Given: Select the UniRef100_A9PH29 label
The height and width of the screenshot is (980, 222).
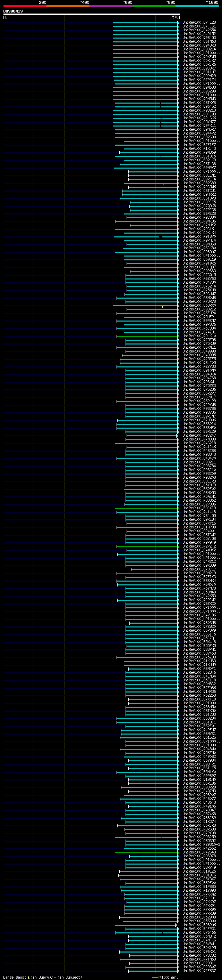Looking at the screenshot, I should [199, 76].
